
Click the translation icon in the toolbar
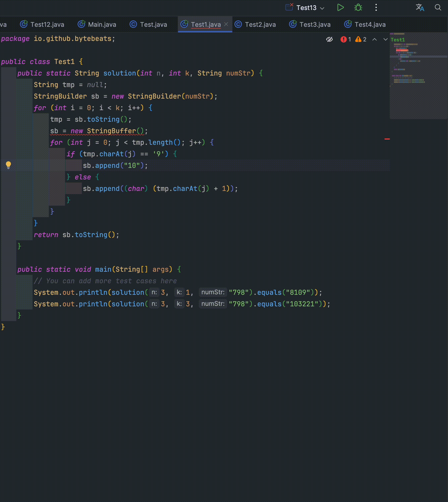point(420,8)
